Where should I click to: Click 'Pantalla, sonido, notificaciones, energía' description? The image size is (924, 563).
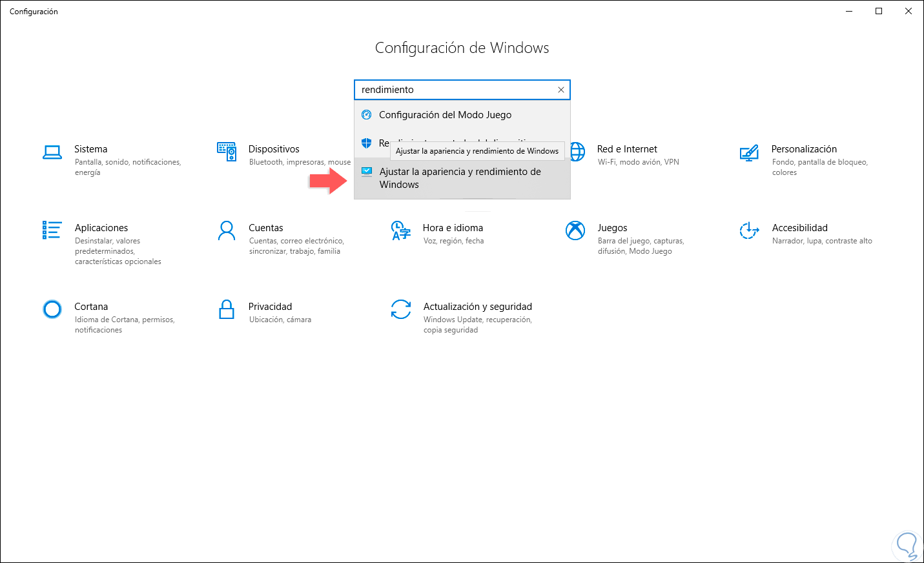(128, 167)
